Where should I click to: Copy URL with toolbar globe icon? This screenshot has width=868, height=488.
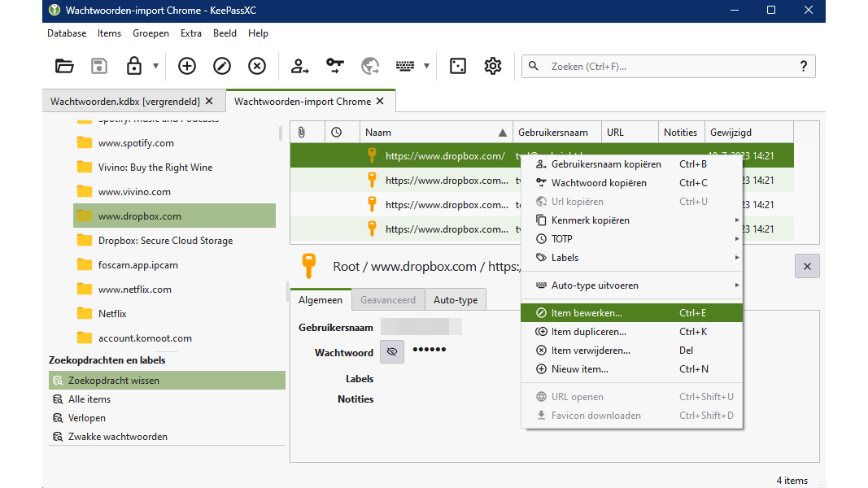(370, 67)
